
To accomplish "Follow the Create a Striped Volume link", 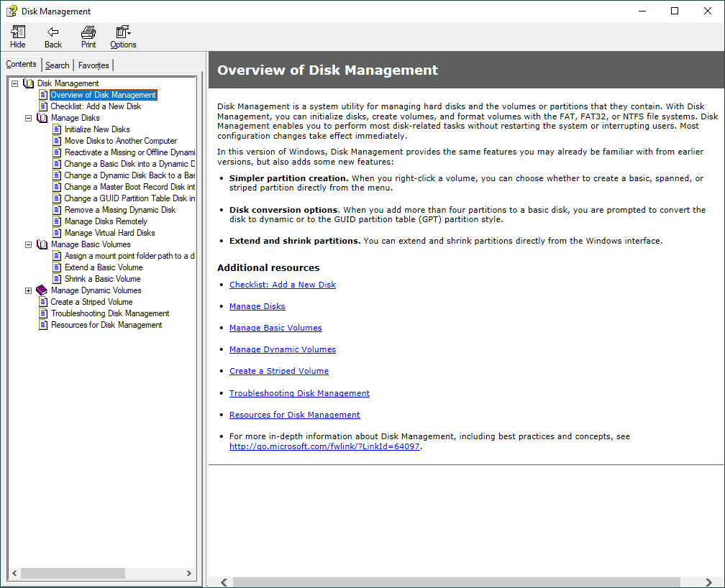I will pyautogui.click(x=279, y=371).
